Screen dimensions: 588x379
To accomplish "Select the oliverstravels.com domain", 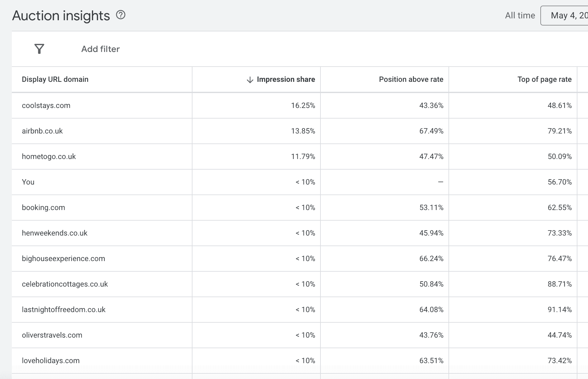I will pyautogui.click(x=52, y=335).
